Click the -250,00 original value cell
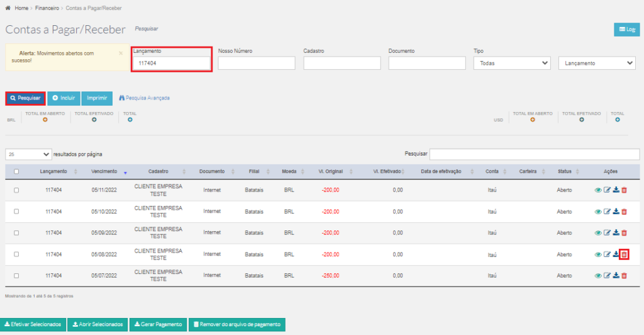The width and height of the screenshot is (644, 335). click(x=331, y=275)
